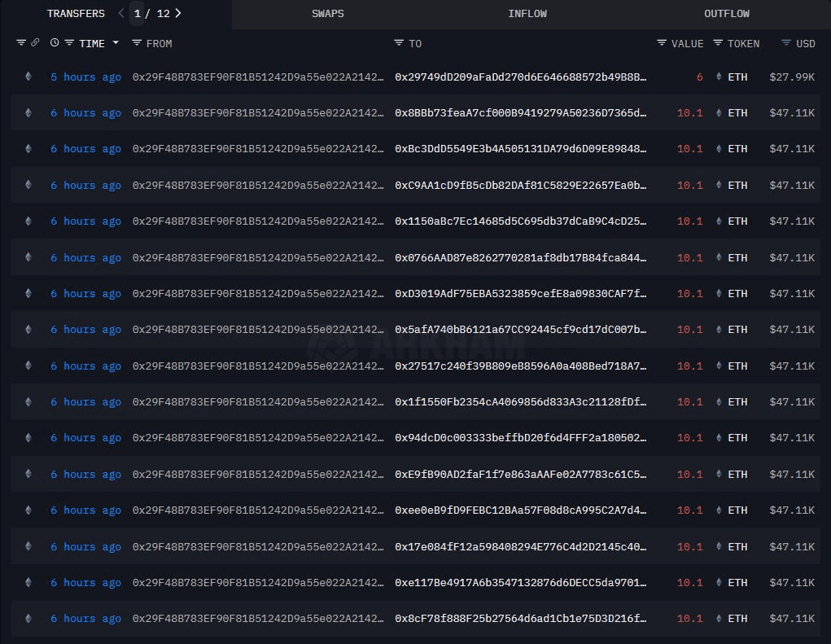Image resolution: width=831 pixels, height=644 pixels.
Task: Click Ethereum chain icon on 0xee0eB9 row
Action: coord(28,510)
